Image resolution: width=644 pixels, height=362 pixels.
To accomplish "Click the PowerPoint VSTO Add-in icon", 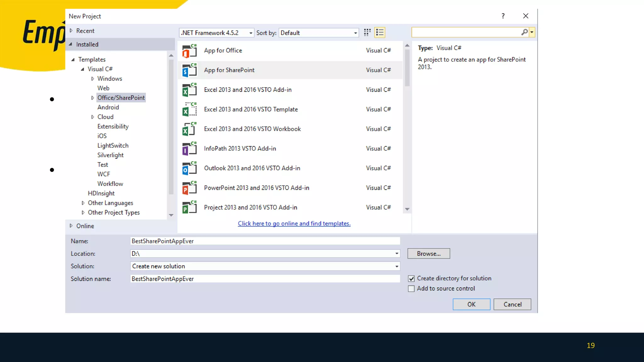I will (190, 188).
